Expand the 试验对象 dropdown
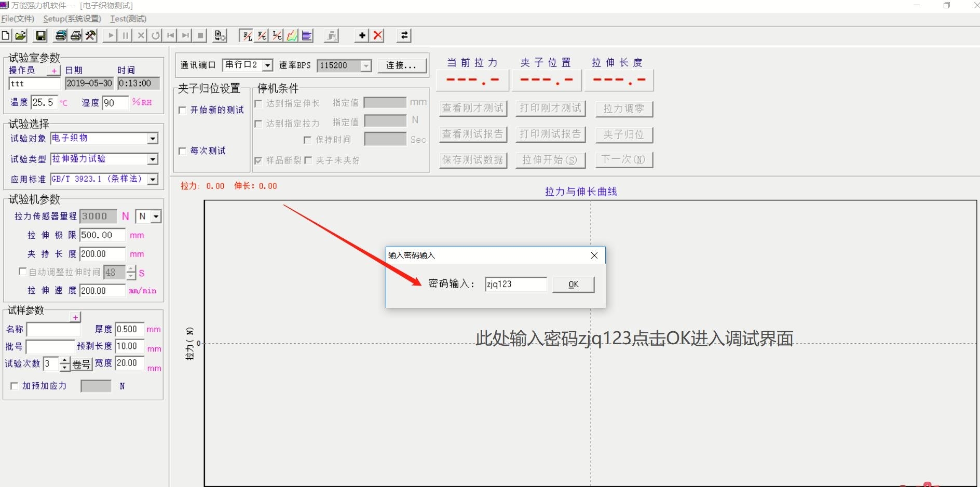 coord(153,139)
